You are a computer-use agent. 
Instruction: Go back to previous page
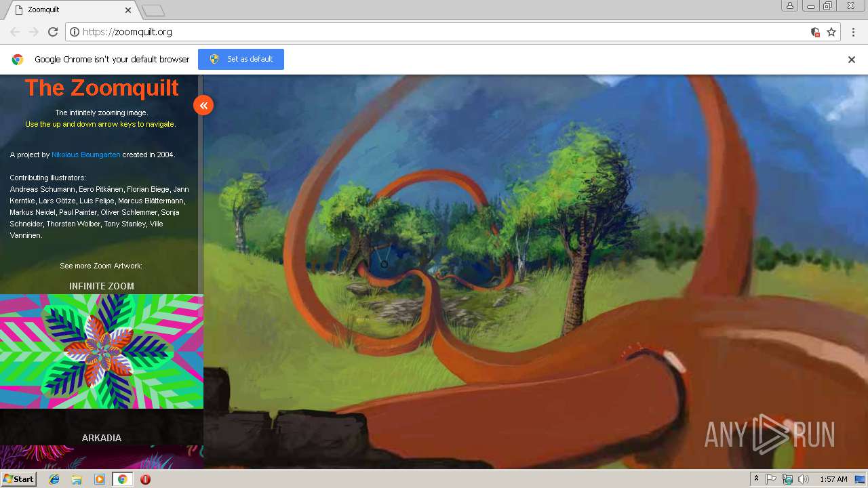[15, 32]
